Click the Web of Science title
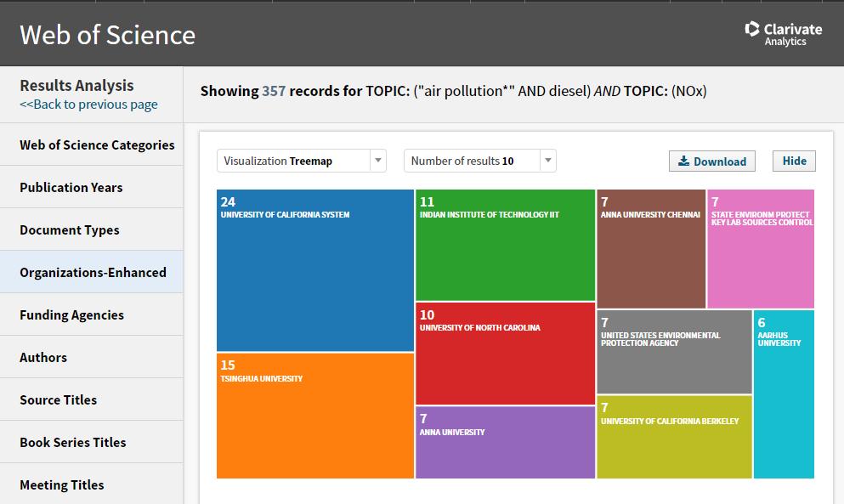The image size is (844, 504). coord(108,35)
